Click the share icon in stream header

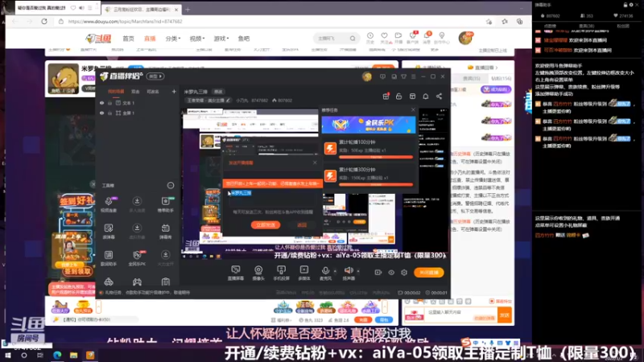click(x=439, y=96)
